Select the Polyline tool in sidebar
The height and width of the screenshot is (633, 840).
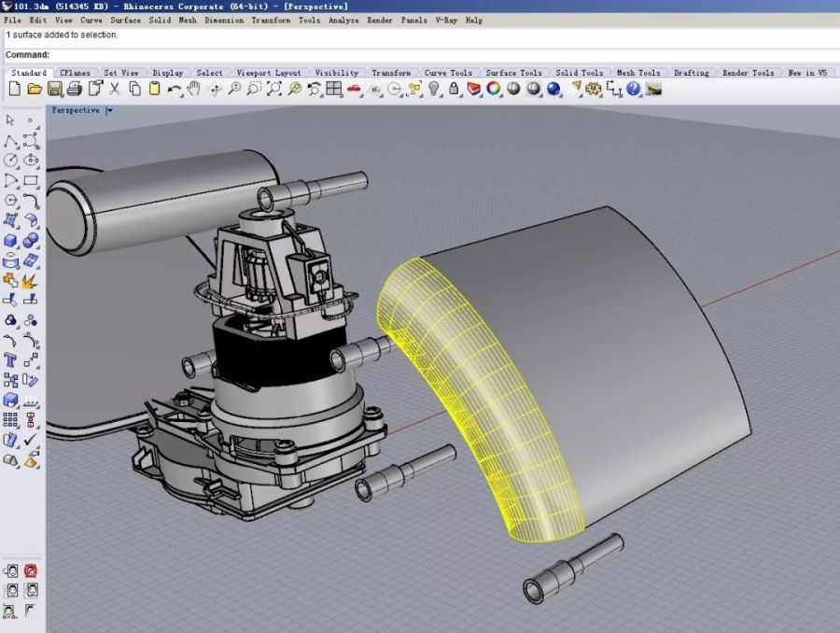tap(11, 141)
